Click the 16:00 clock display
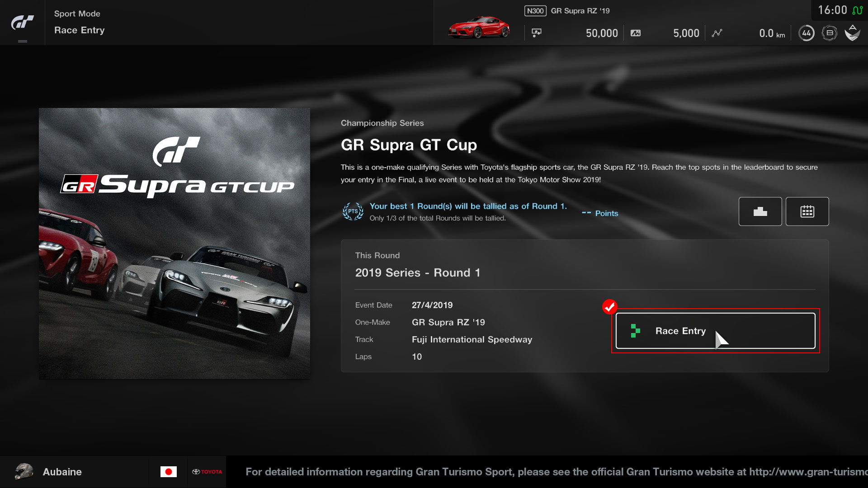Screen dimensions: 868x488 point(832,10)
